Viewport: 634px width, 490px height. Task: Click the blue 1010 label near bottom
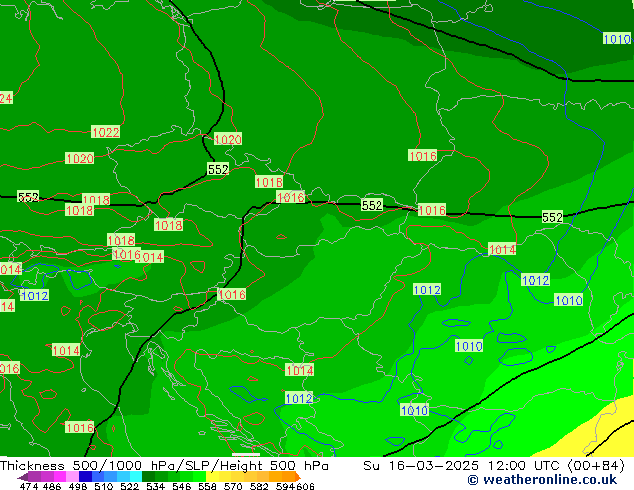(414, 411)
